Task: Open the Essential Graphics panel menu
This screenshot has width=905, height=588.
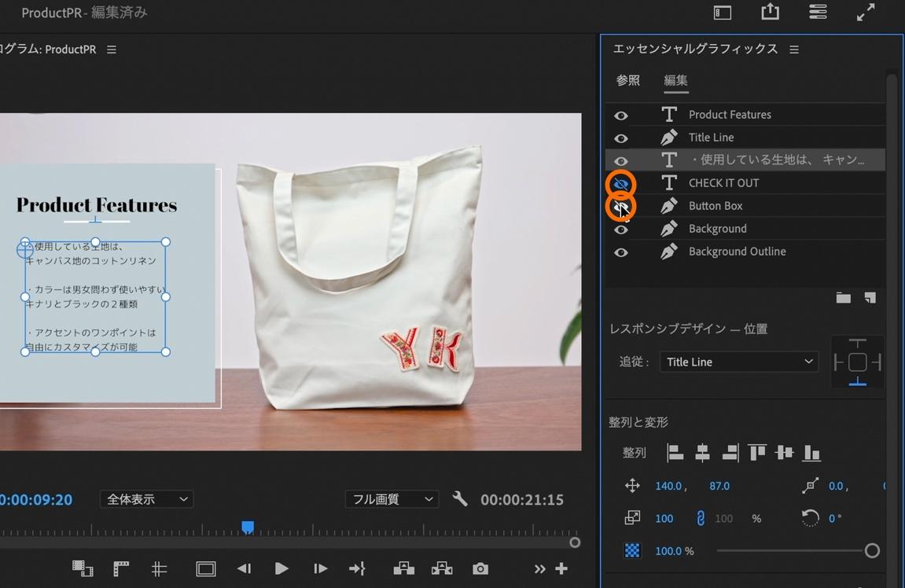Action: 794,50
